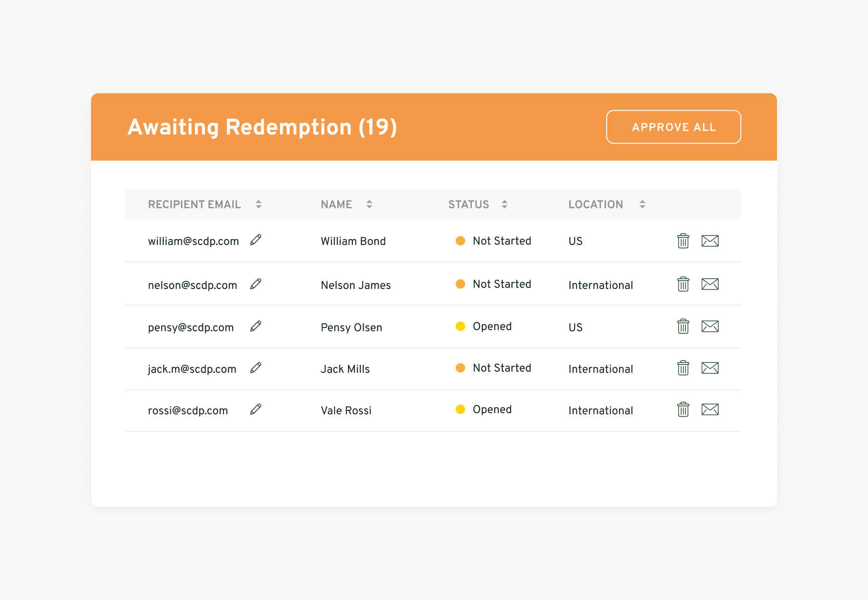Delete William Bond row using trash icon

[x=683, y=241]
